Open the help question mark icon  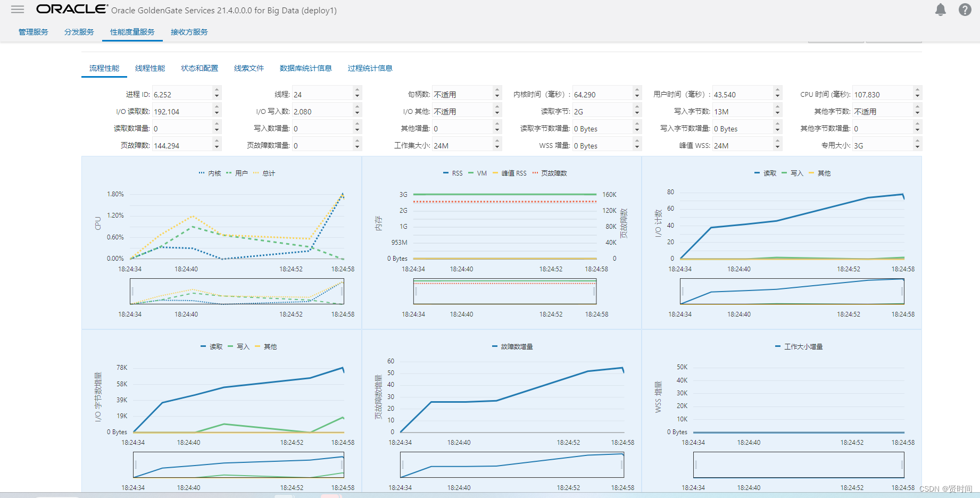[x=965, y=10]
